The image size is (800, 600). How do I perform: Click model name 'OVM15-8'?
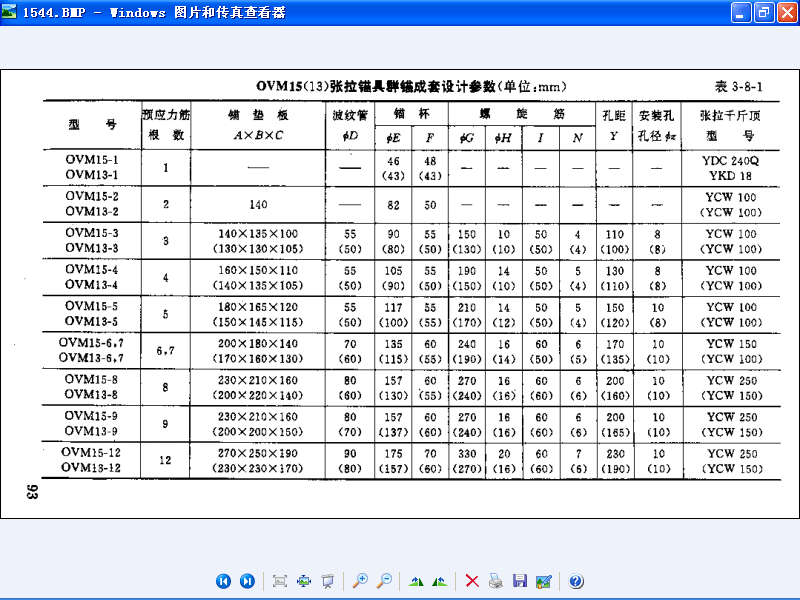91,379
